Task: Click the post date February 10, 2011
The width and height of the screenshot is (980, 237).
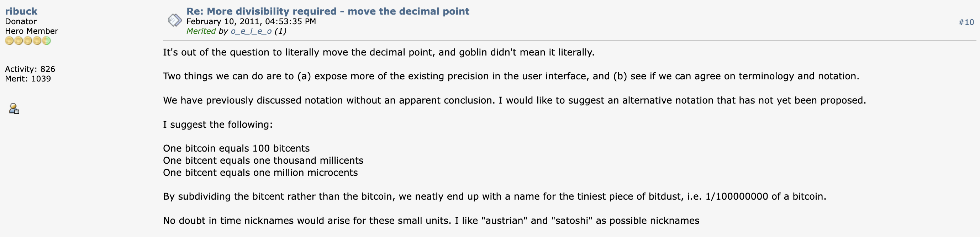Action: pos(251,22)
